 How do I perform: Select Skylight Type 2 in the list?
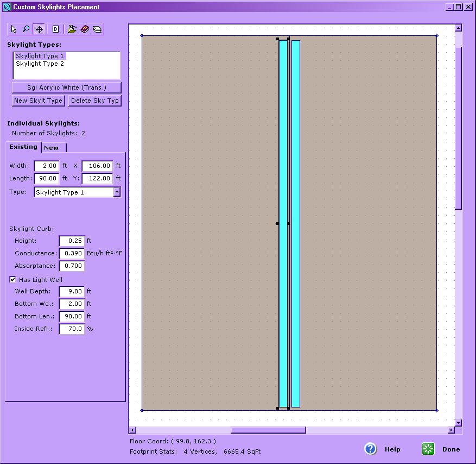click(40, 64)
